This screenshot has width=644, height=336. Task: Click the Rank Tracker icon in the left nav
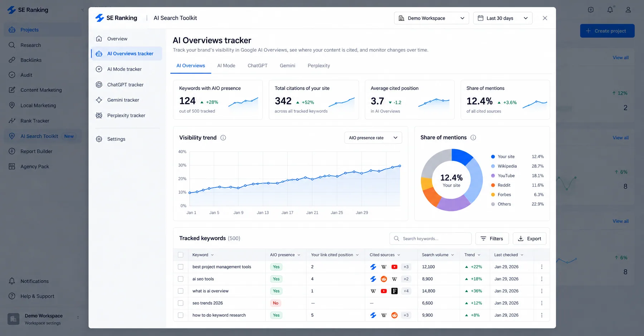[x=12, y=121]
